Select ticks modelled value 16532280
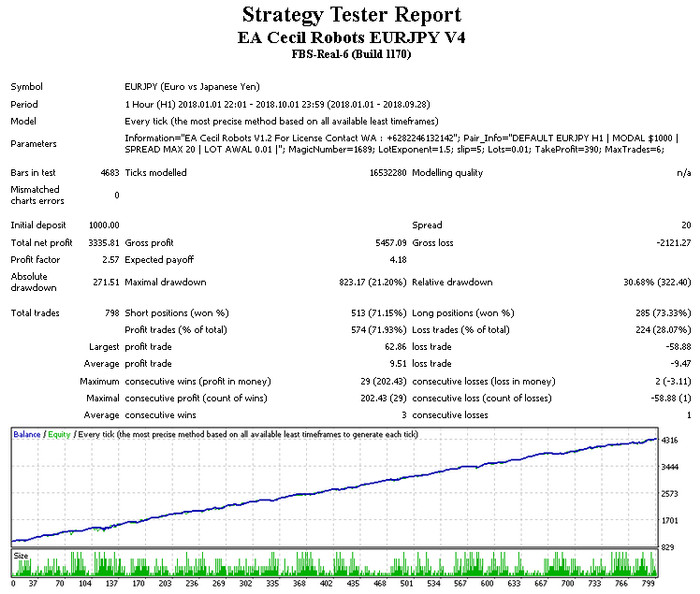Viewport: 700px width, 594px height. [x=388, y=173]
